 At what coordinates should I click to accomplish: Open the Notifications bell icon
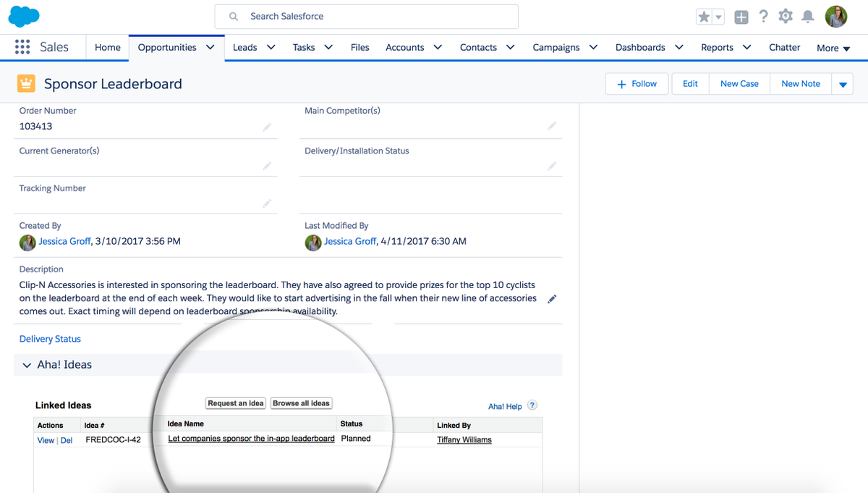tap(808, 17)
